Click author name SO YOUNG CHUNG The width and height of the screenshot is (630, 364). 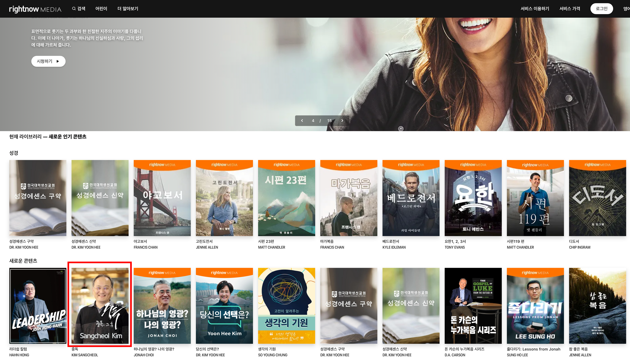click(273, 355)
